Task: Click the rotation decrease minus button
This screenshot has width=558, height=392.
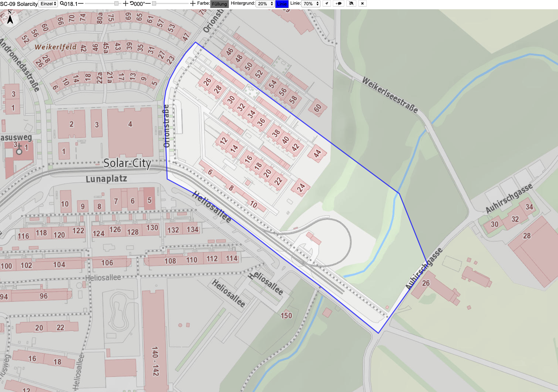Action: tap(148, 4)
